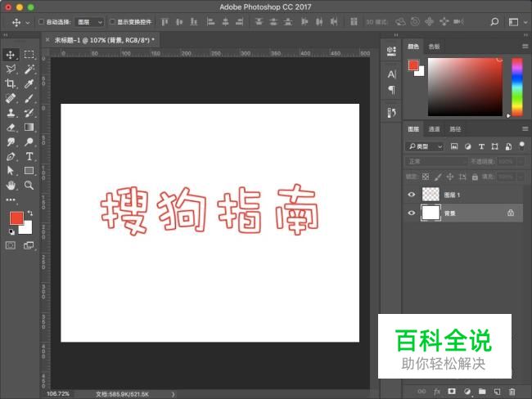Open the Edit Toolbar three-dots menu
The height and width of the screenshot is (399, 532).
[x=11, y=199]
